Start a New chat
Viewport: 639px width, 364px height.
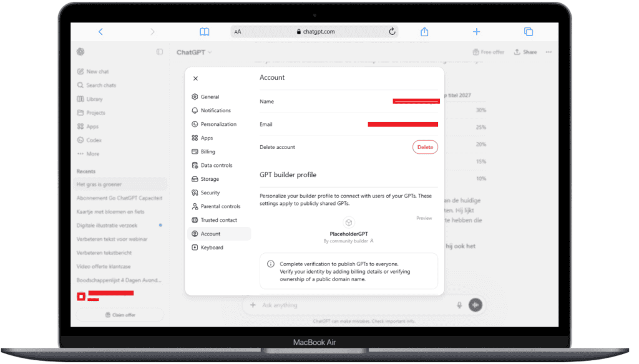click(x=94, y=72)
